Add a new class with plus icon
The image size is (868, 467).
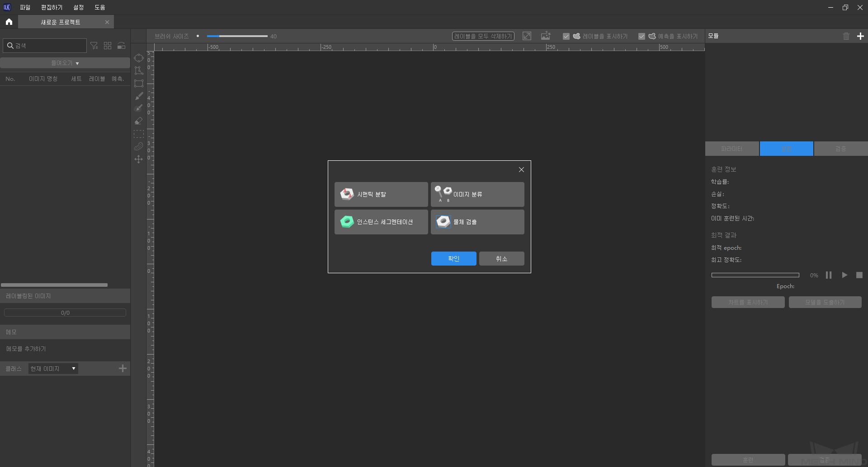pos(123,369)
